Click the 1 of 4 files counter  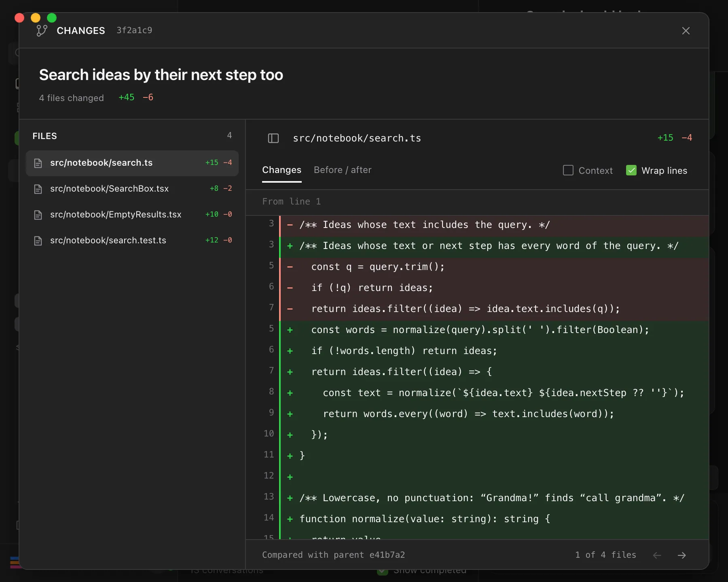point(605,555)
